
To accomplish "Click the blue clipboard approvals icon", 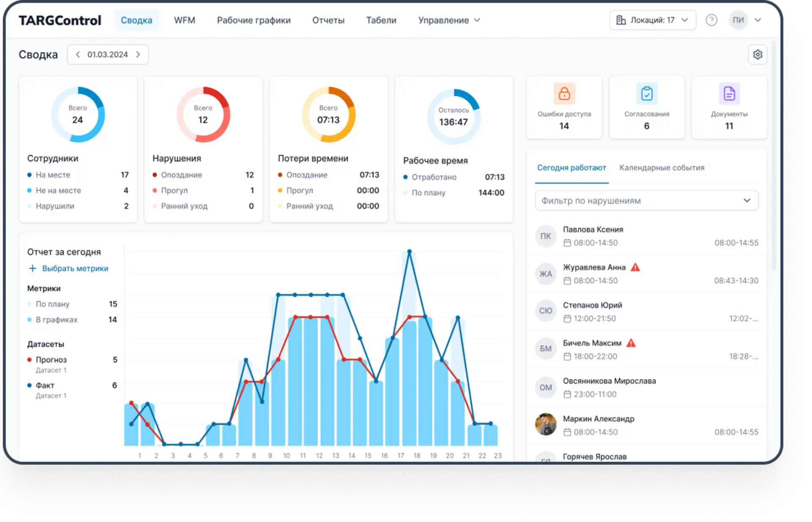I will point(647,93).
